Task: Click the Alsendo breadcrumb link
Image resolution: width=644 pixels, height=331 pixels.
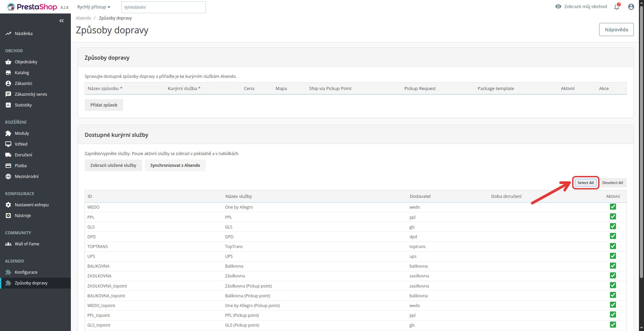Action: 83,18
